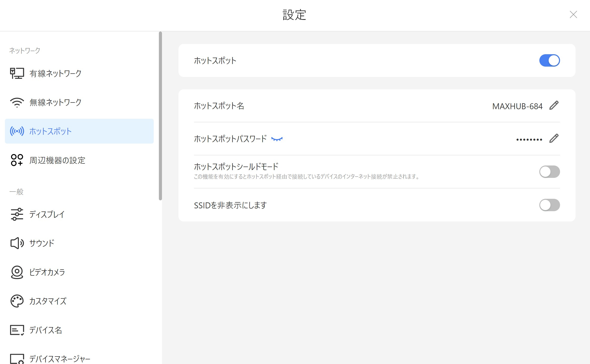This screenshot has width=590, height=364.
Task: Open the デバイスマネージャー section
Action: (59, 359)
